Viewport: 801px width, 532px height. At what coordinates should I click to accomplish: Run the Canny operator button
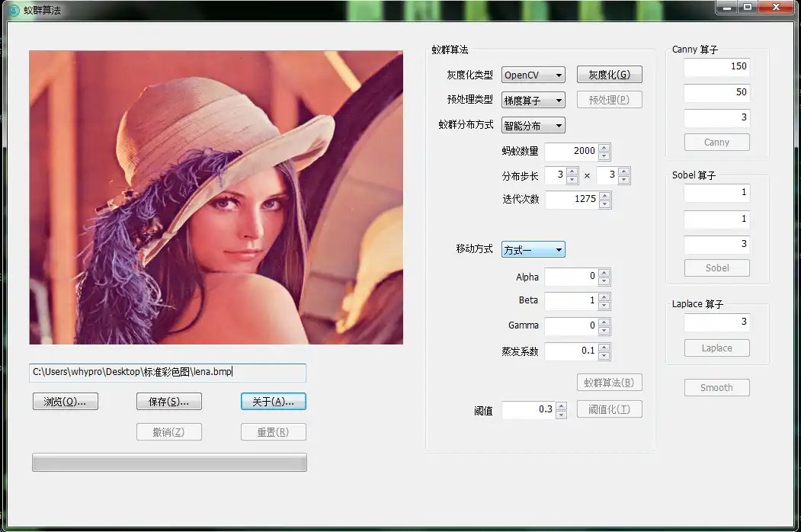click(x=716, y=142)
